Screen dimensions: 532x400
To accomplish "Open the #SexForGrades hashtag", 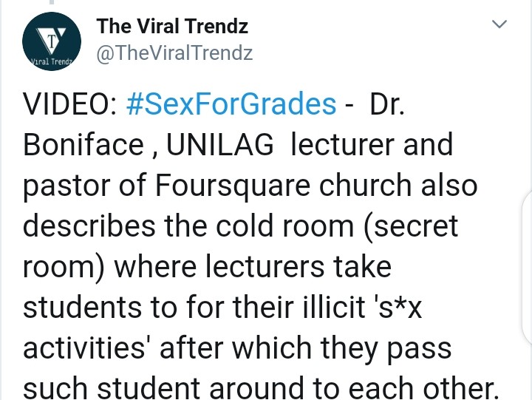I will [x=231, y=104].
